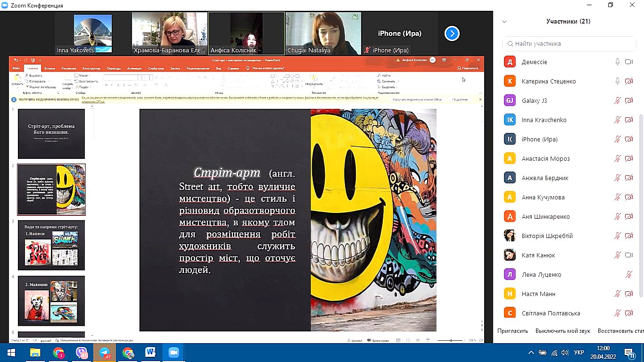Click Лена Луценко's muted microphone icon
644x362 pixels.
(628, 274)
